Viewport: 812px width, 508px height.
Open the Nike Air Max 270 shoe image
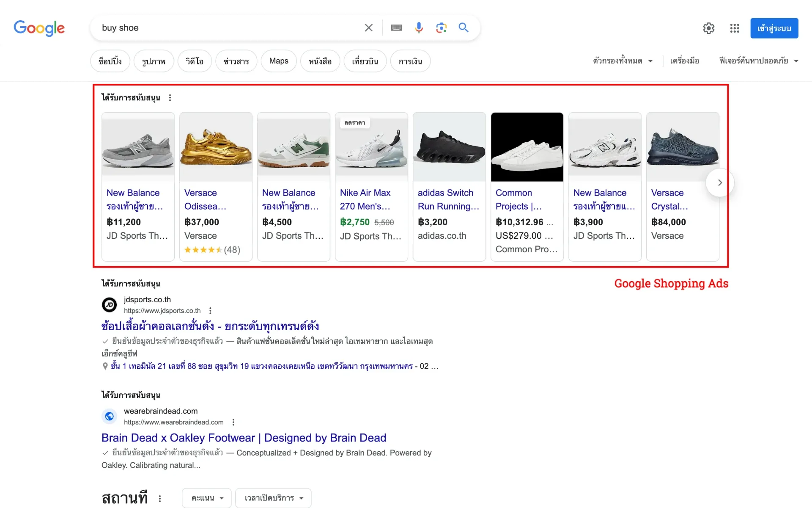[x=371, y=147]
